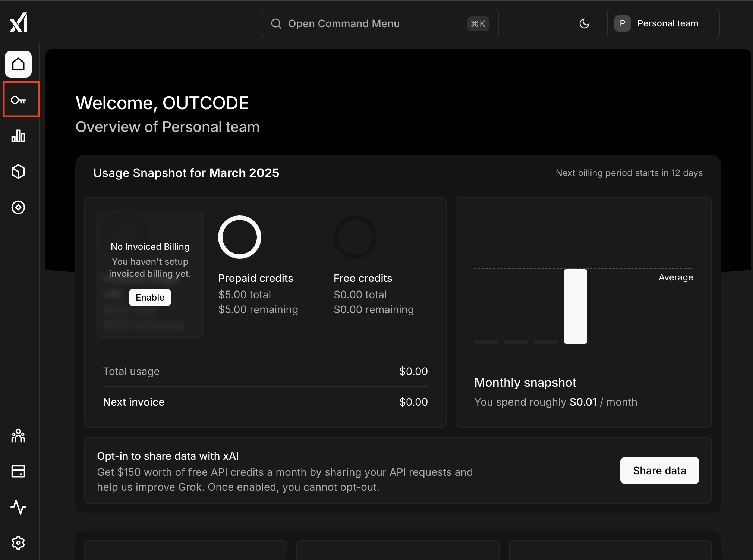Image resolution: width=753 pixels, height=560 pixels.
Task: Enable invoiced billing
Action: (150, 298)
